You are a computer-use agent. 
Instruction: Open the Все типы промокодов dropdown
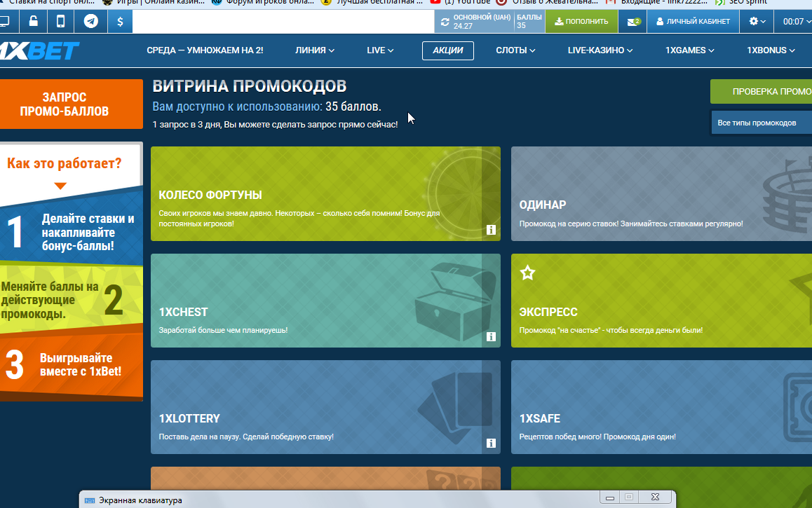coord(762,123)
